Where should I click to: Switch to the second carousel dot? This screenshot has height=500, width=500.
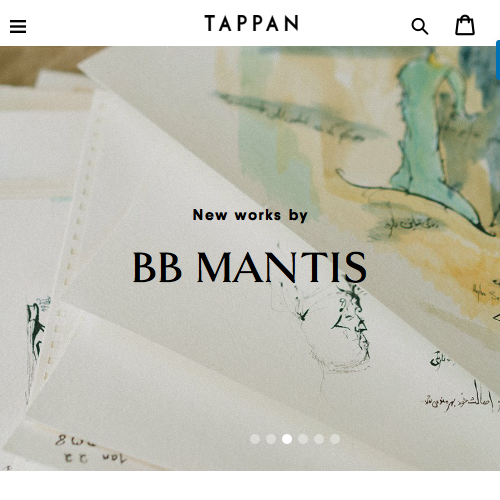pos(271,439)
